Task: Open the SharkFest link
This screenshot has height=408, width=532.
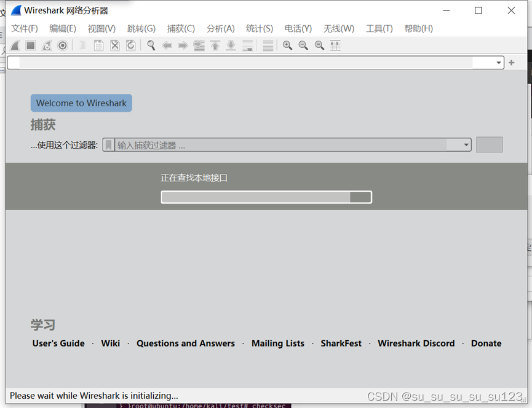Action: [x=341, y=343]
